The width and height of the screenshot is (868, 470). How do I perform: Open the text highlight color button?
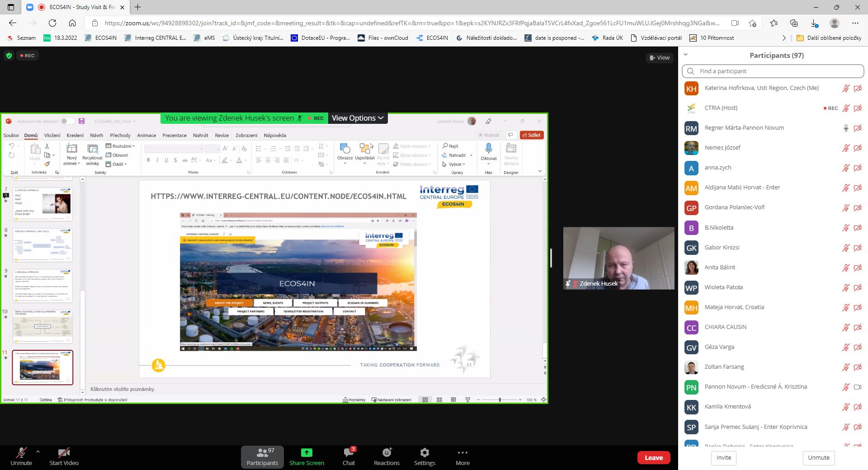[x=225, y=160]
